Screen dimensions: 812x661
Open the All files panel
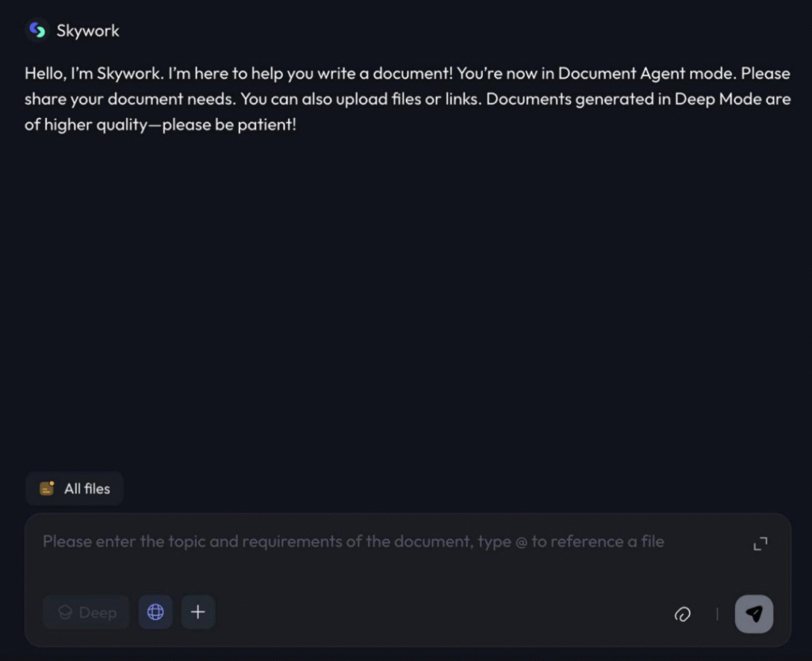[75, 489]
